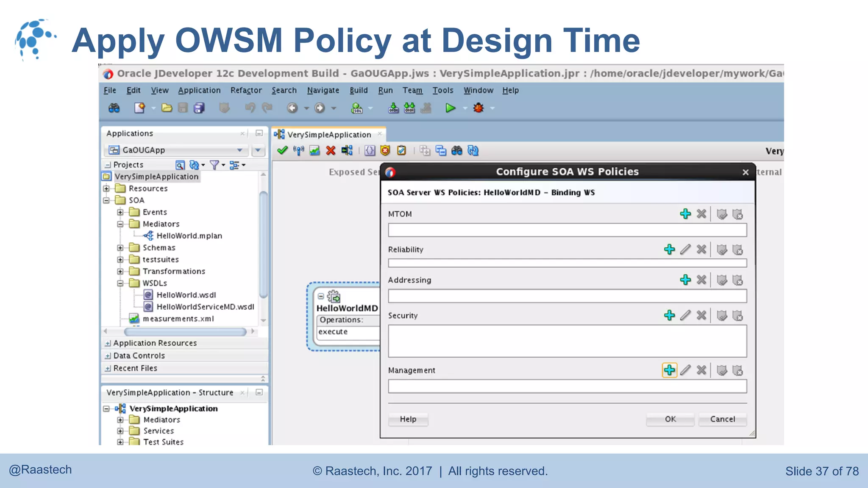Expand Application Resources section

tap(108, 343)
